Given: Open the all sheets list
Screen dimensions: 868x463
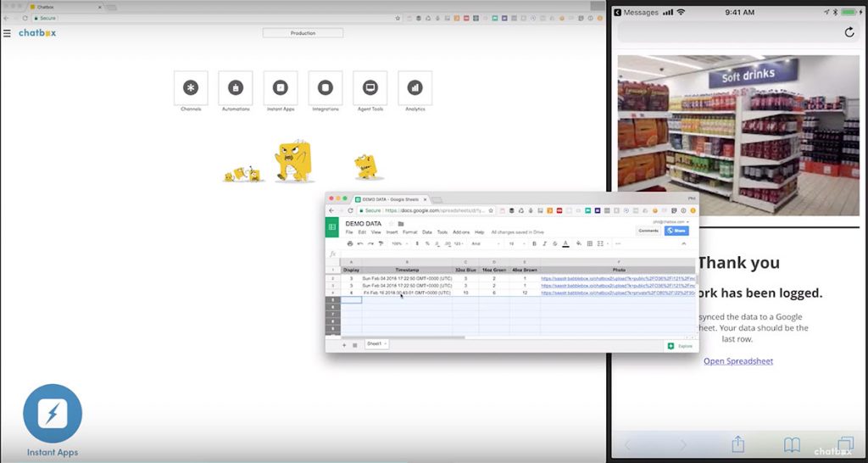Looking at the screenshot, I should click(x=355, y=345).
